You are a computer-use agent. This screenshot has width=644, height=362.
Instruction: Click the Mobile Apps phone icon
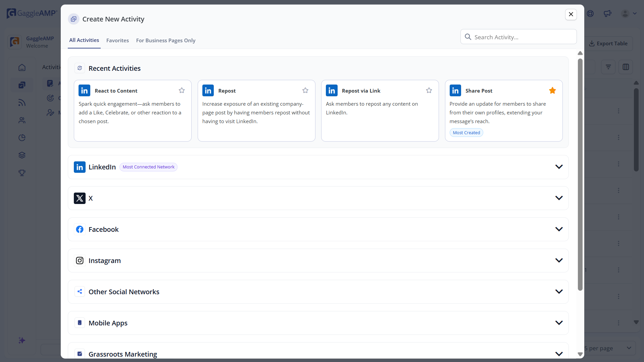click(x=80, y=323)
